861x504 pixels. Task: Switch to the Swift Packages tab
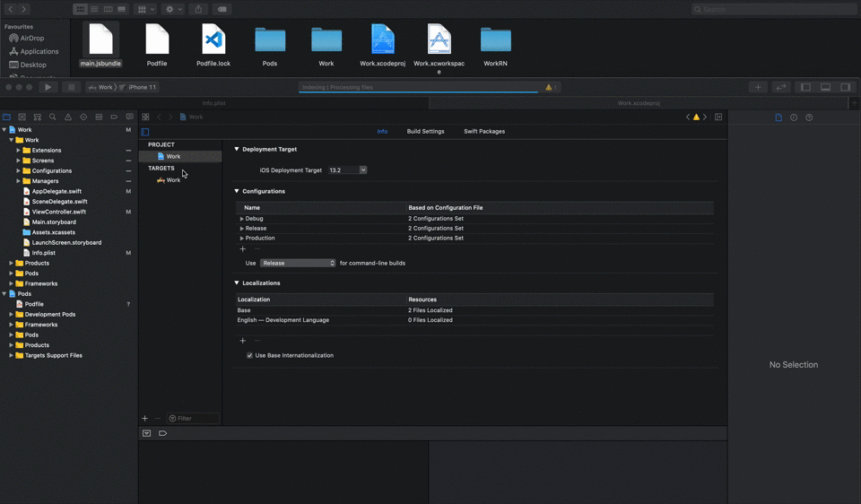point(483,131)
